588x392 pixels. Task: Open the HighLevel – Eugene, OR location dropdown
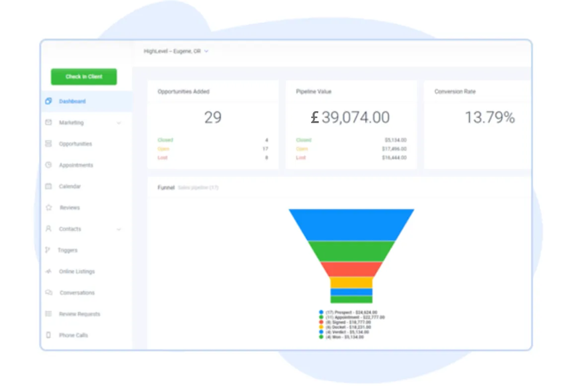click(176, 51)
